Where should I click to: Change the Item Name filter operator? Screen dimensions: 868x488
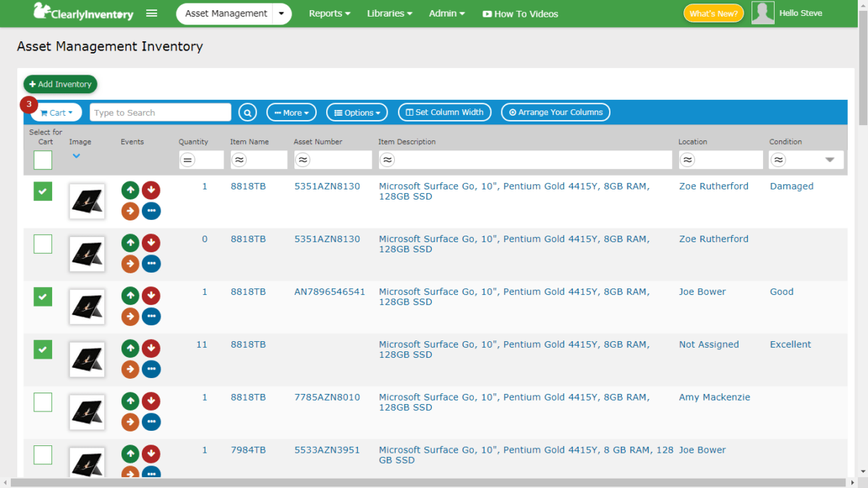coord(239,160)
